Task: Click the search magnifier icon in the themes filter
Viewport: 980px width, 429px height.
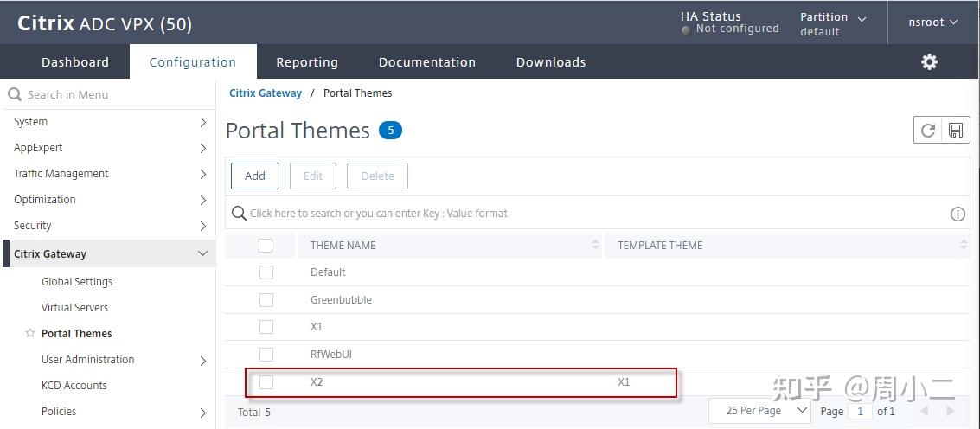Action: 239,214
